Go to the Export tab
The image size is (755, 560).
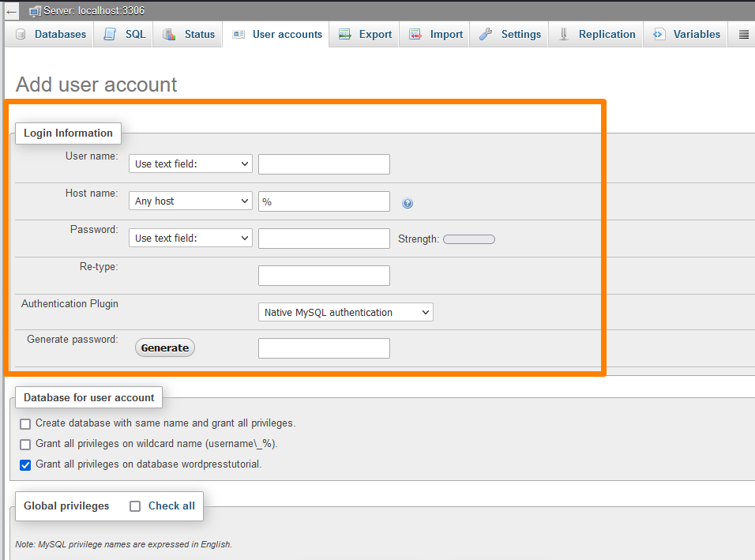[364, 34]
